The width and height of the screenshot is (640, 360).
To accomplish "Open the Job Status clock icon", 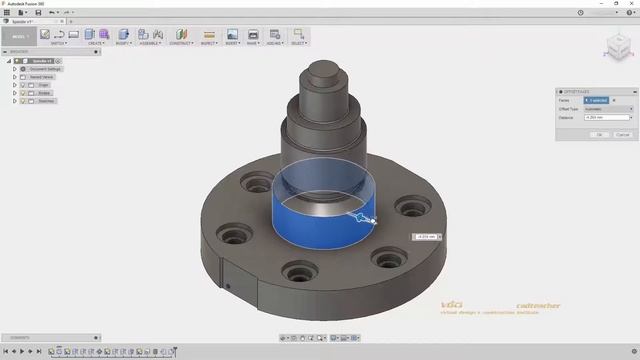I will pos(580,13).
